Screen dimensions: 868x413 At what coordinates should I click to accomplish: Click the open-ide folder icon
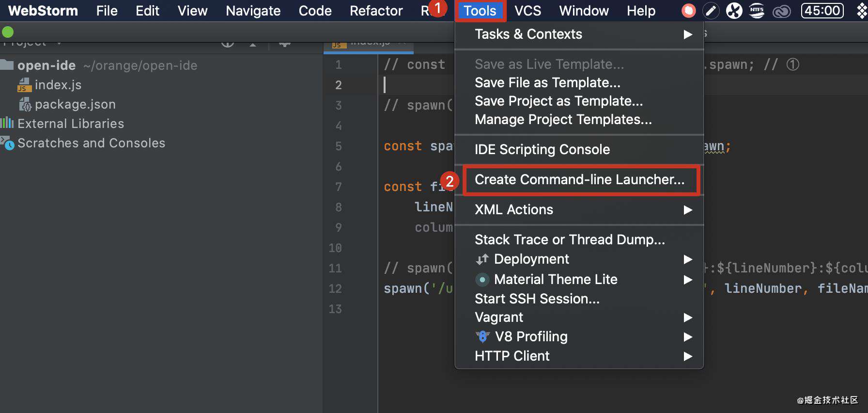click(x=7, y=64)
